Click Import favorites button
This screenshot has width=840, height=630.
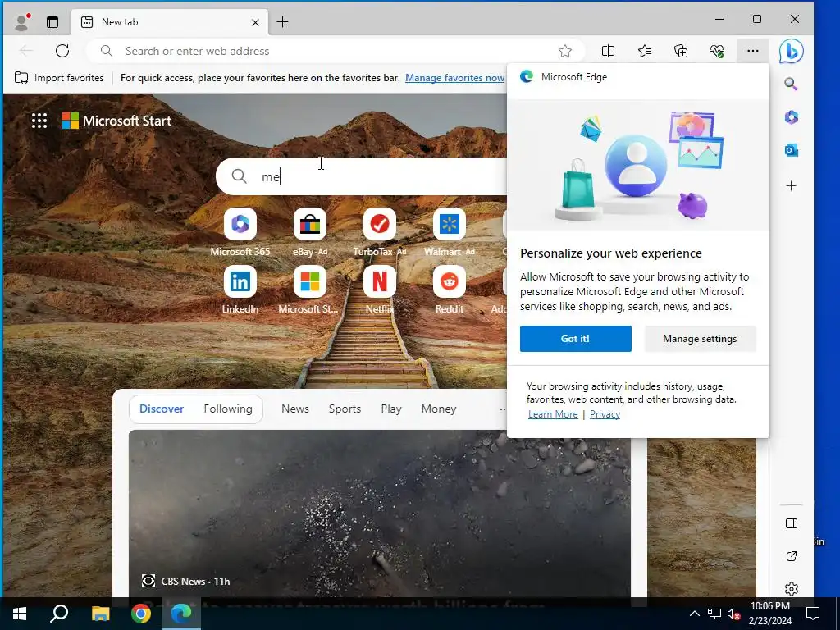59,78
